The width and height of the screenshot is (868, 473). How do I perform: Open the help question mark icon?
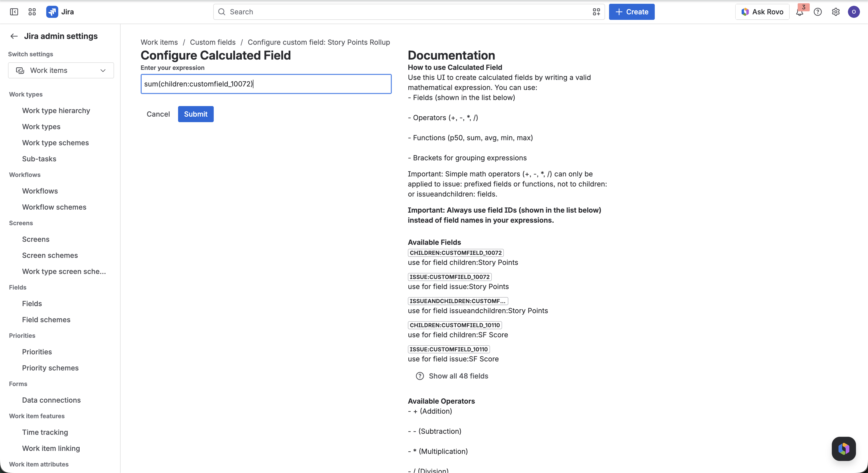[818, 12]
